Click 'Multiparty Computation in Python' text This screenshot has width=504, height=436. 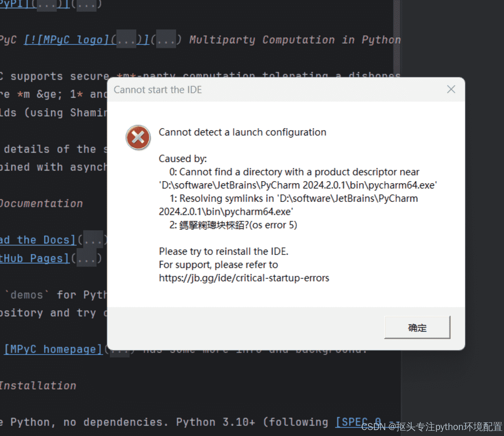[295, 40]
